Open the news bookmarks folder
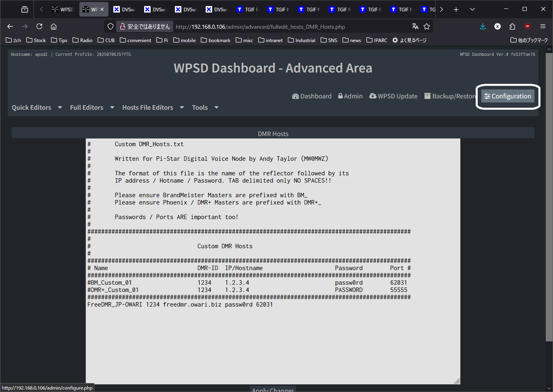Viewport: 553px width, 392px height. (352, 40)
